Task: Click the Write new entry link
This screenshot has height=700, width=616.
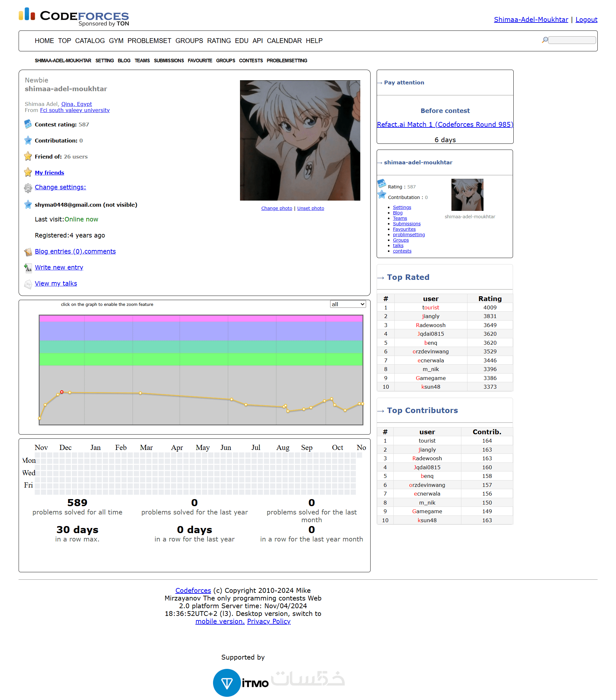Action: click(59, 267)
